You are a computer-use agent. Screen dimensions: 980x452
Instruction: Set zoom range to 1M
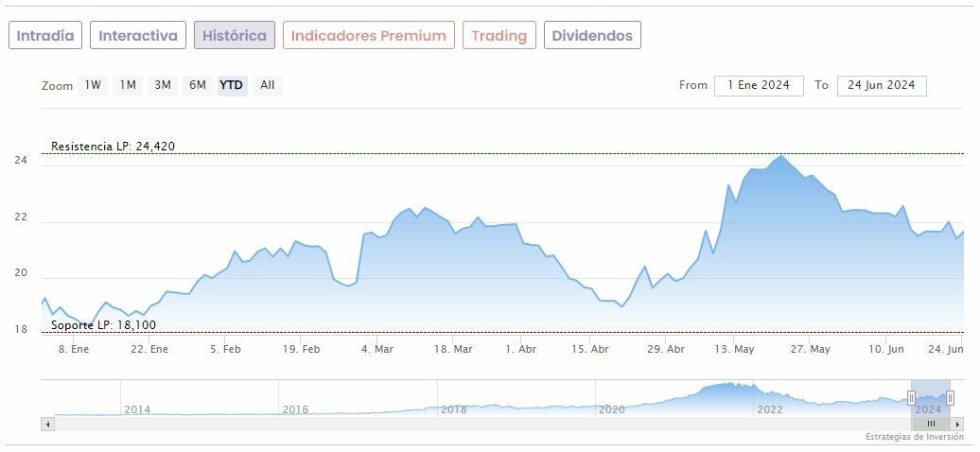(128, 85)
